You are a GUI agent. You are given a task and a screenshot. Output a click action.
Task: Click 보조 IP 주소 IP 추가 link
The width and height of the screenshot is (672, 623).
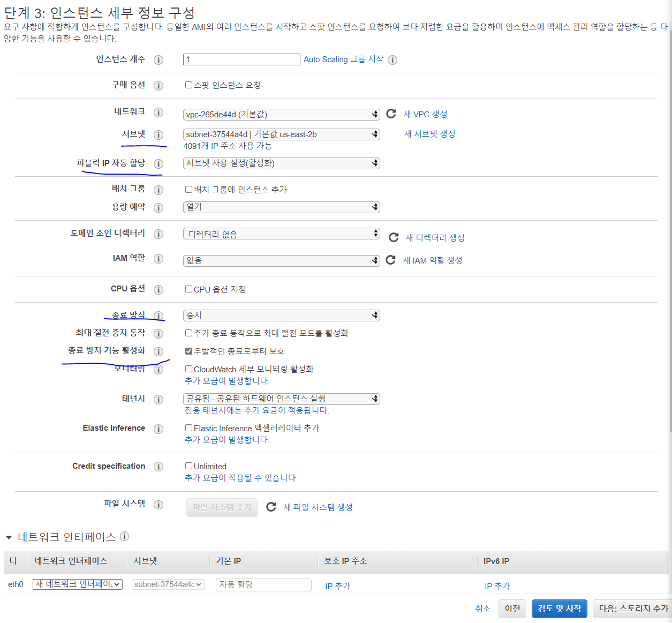[x=337, y=586]
